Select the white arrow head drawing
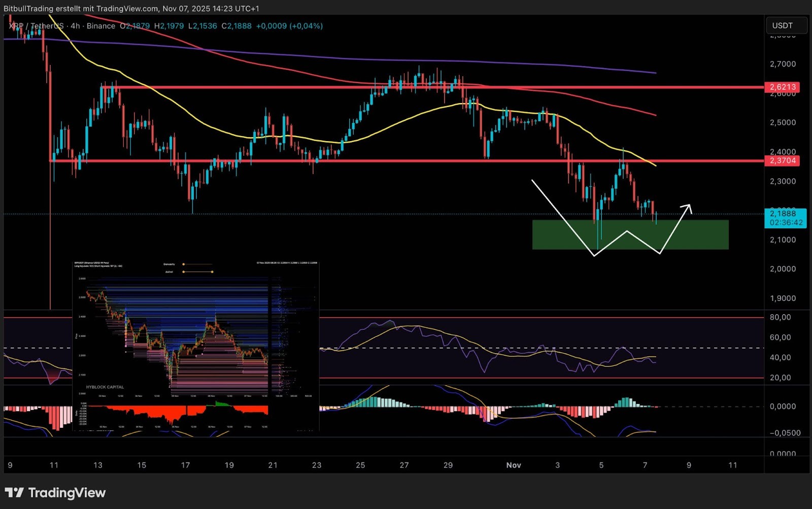This screenshot has width=812, height=509. point(687,207)
